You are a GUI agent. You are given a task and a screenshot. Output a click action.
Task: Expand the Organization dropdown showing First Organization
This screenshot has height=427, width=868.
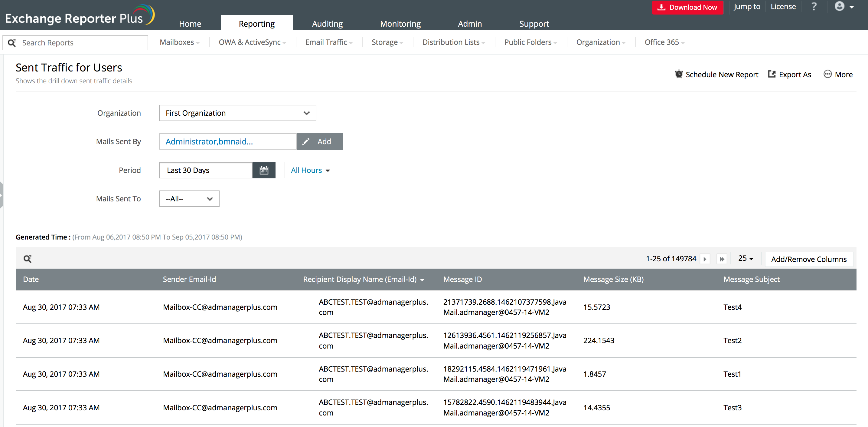pos(237,113)
